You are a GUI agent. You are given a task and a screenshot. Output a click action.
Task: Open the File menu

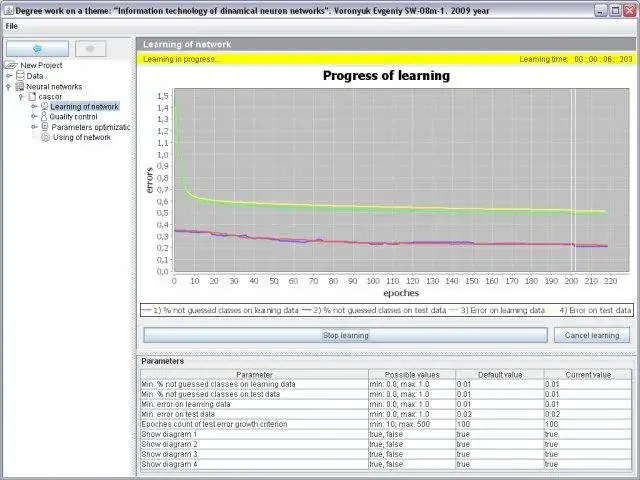[12, 25]
